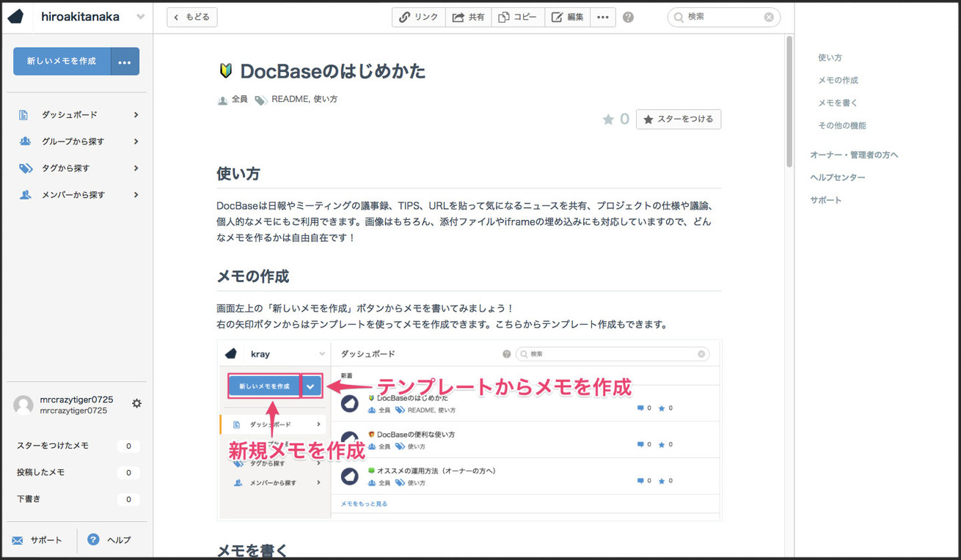Click the 編集 edit toolbar button

point(568,17)
